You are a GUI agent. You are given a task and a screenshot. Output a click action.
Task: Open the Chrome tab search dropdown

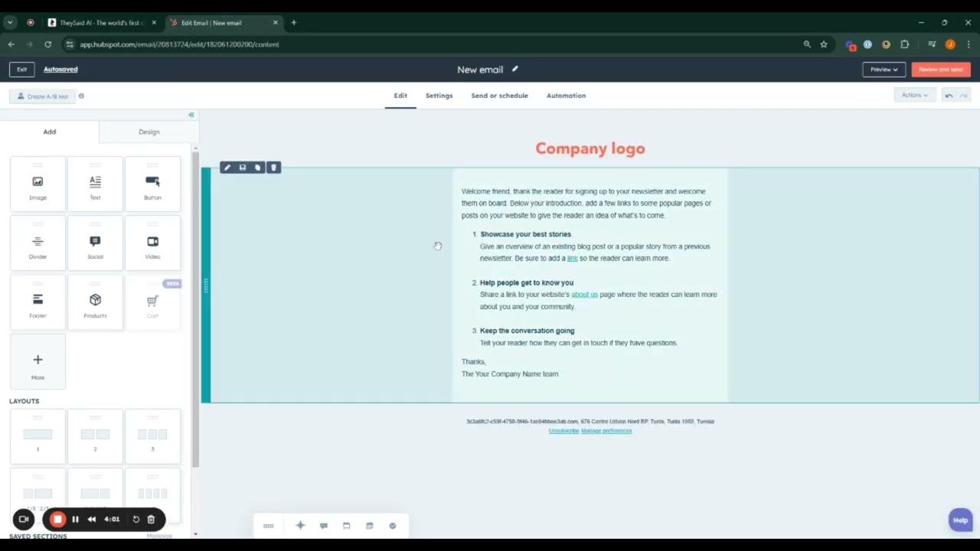pos(10,23)
